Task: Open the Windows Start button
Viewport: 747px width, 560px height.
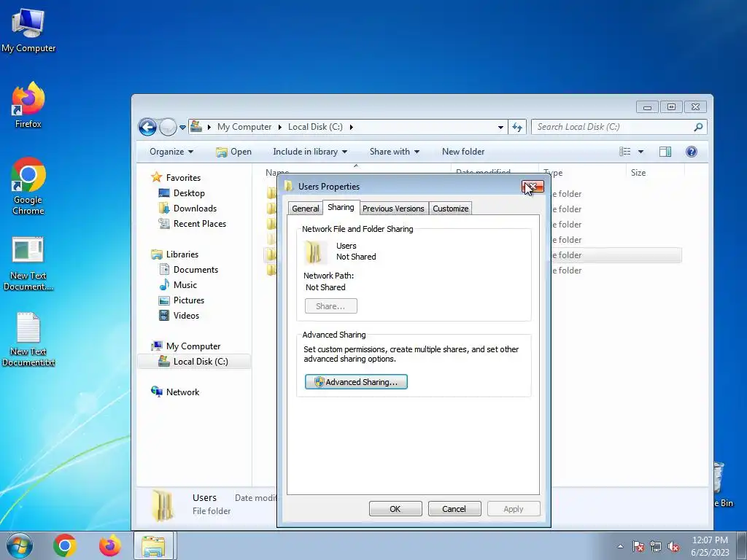Action: tap(19, 545)
